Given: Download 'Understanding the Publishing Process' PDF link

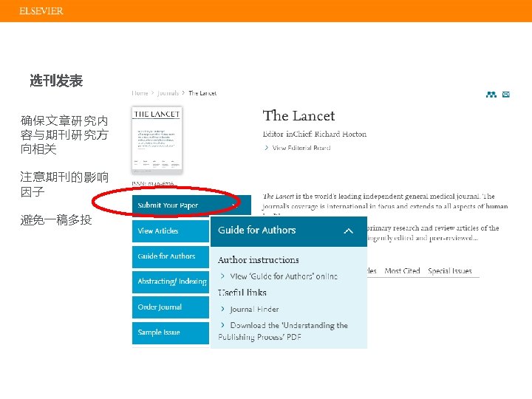Looking at the screenshot, I should (x=283, y=331).
